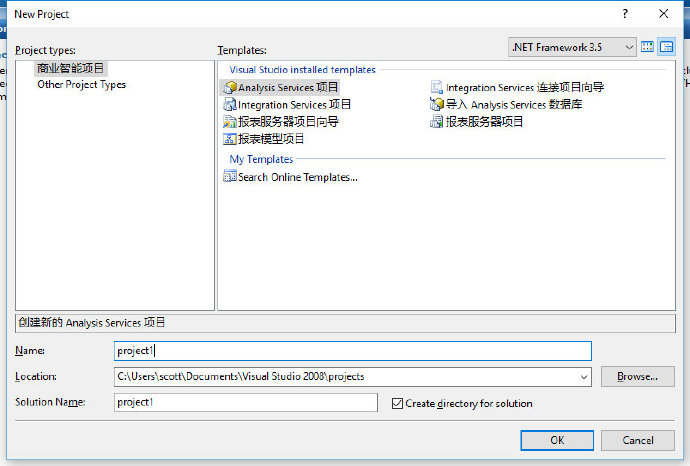Expand the Location path dropdown arrow

584,377
